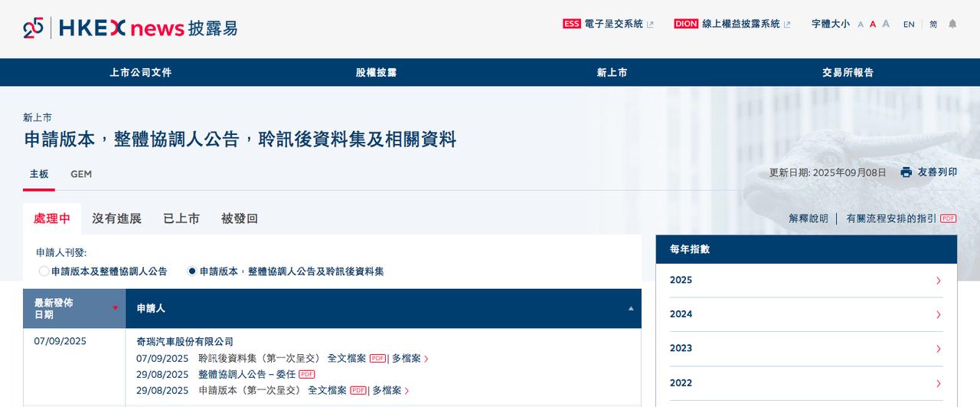Open 解釋說明 link
The height and width of the screenshot is (407, 980).
[808, 218]
